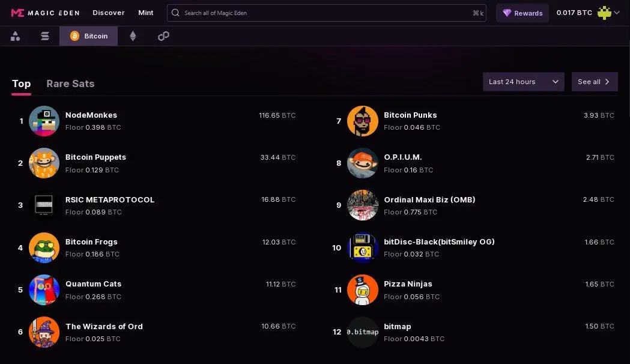
Task: Click The Wizards of Ord name
Action: 104,326
